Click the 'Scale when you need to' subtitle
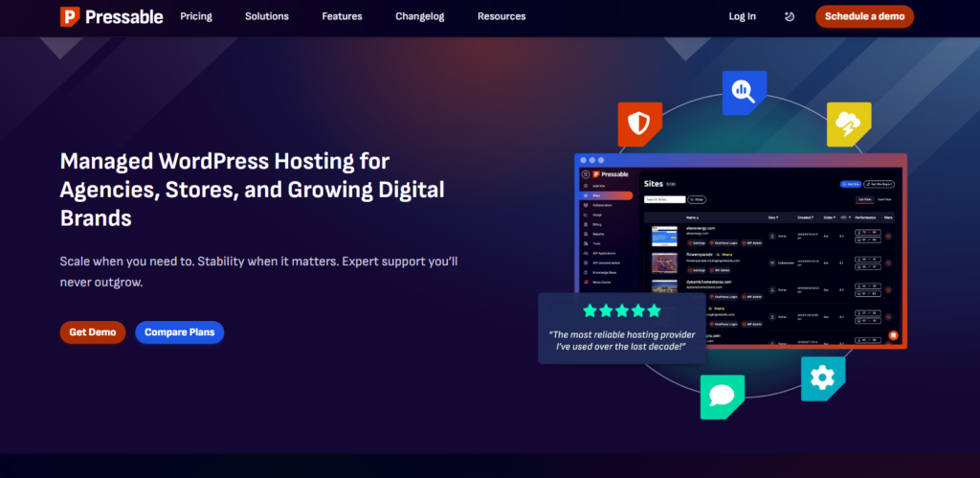The height and width of the screenshot is (478, 980). click(x=258, y=271)
